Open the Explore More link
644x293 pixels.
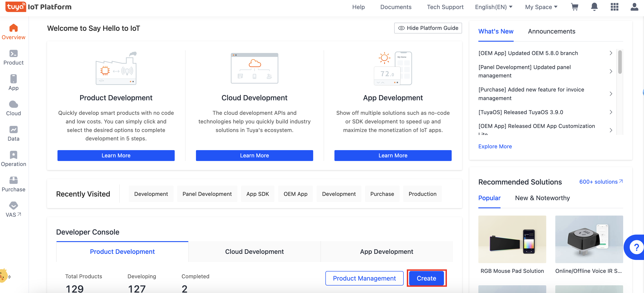coord(495,146)
